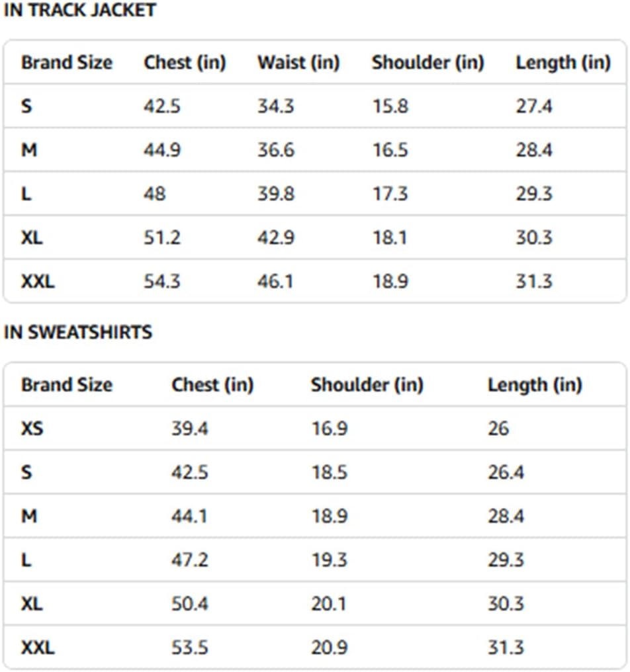The image size is (630, 672).
Task: Click chest value 44.9 for size M
Action: (x=162, y=150)
